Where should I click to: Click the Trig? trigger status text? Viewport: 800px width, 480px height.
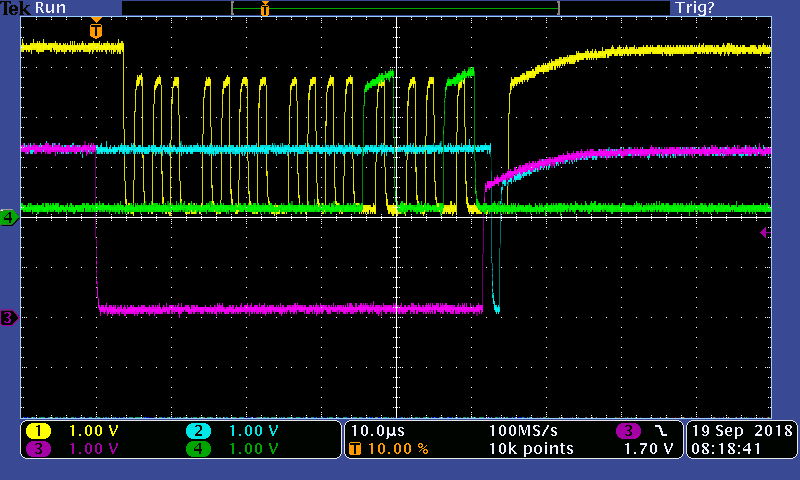coord(695,8)
